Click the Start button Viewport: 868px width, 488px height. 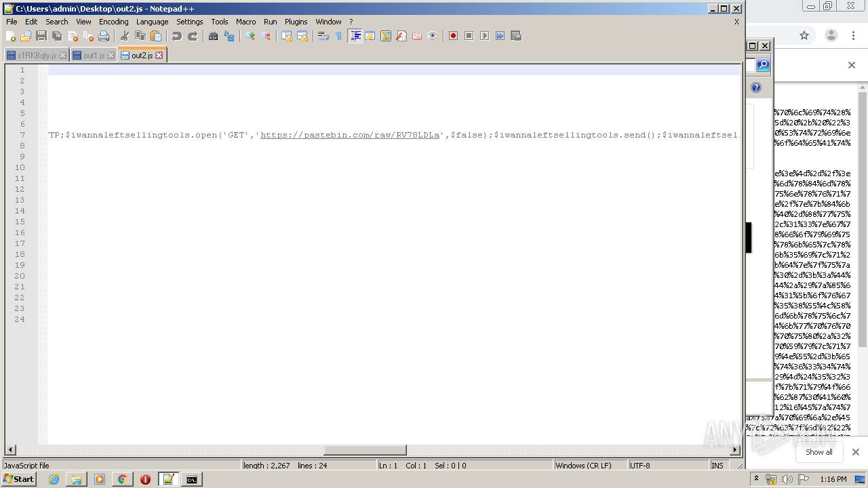click(19, 479)
